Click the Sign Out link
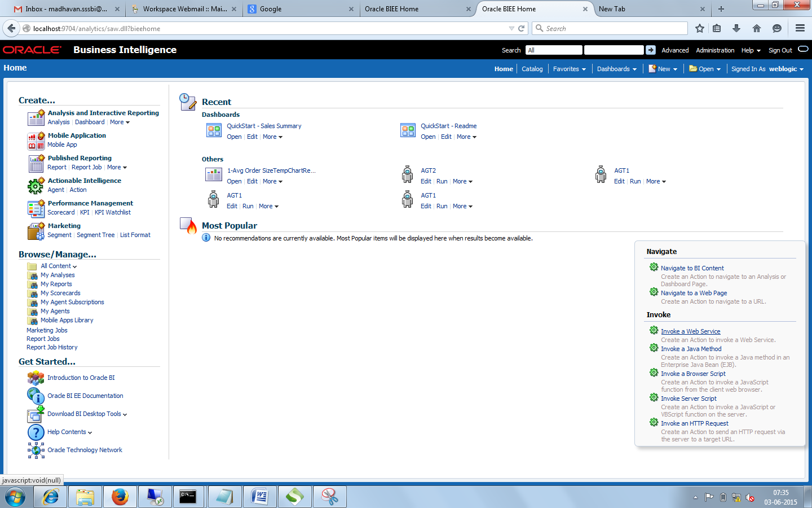 coord(780,50)
